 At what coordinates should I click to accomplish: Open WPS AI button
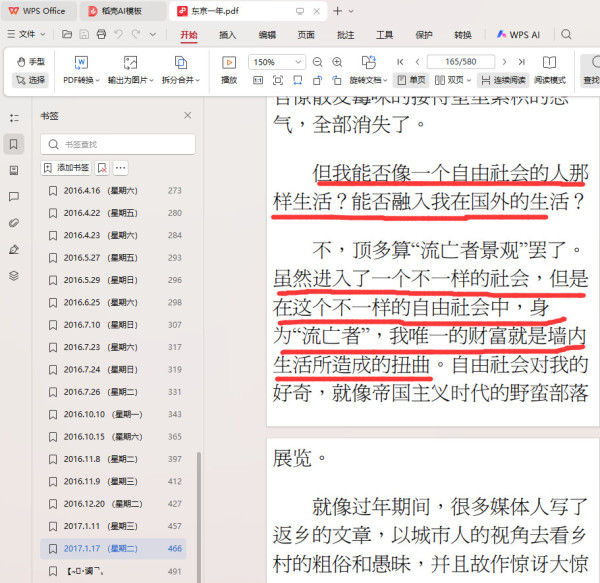pos(518,34)
